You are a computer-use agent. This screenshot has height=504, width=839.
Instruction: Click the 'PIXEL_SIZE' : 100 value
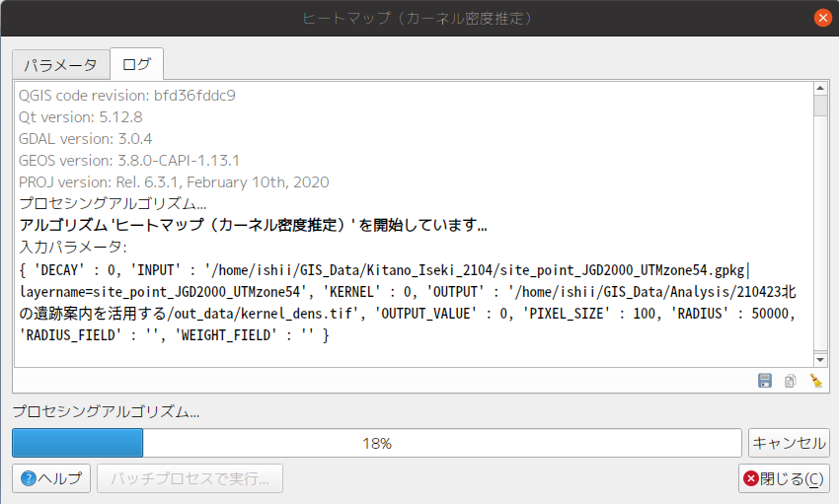tap(588, 314)
